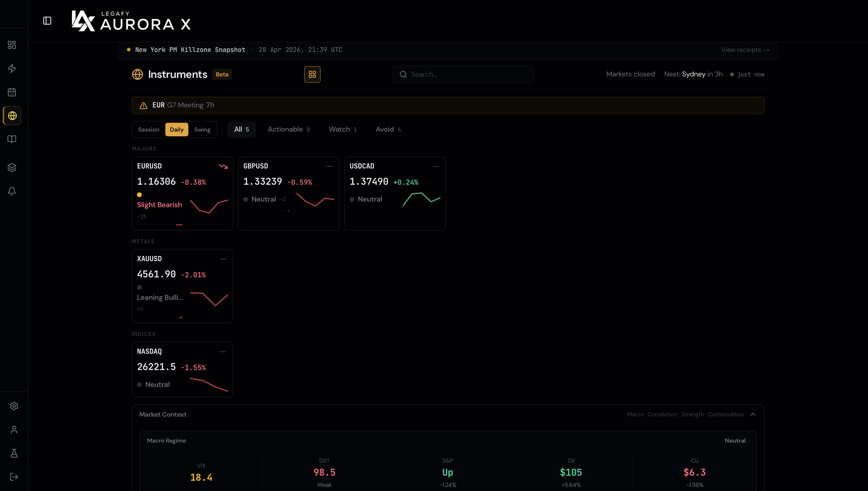Click the grid view layout button

pyautogui.click(x=312, y=75)
